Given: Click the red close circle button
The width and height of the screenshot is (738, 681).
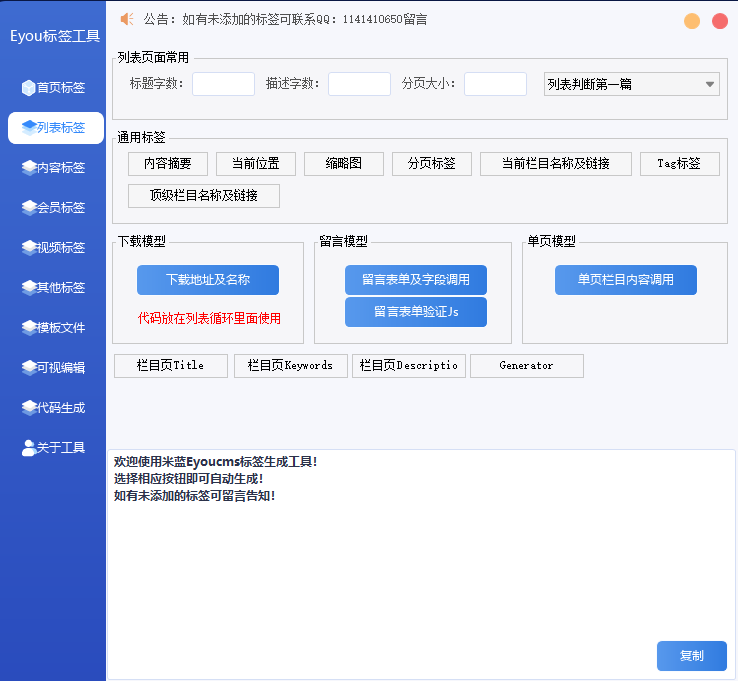Looking at the screenshot, I should pyautogui.click(x=720, y=21).
